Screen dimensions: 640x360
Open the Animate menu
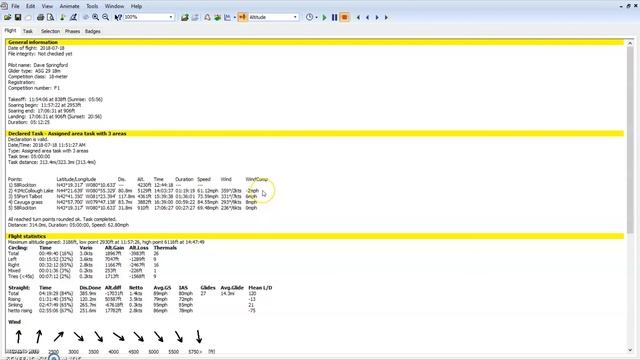(x=69, y=6)
